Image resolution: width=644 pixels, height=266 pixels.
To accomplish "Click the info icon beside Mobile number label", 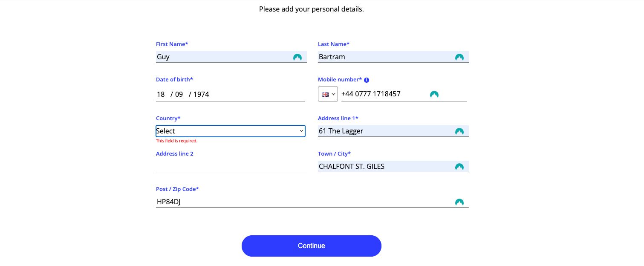I will [367, 80].
